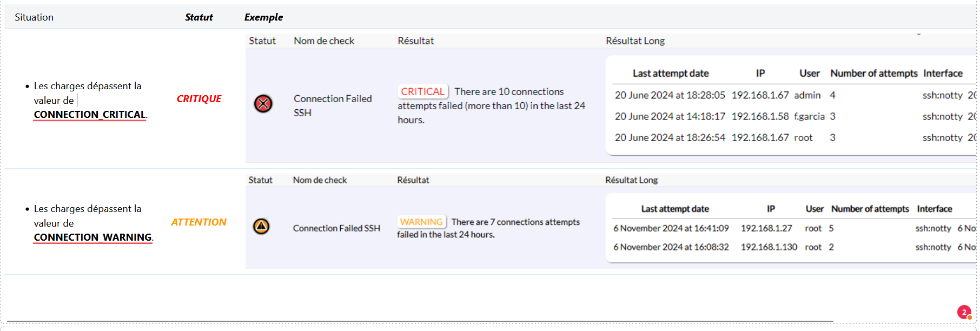Click the 6 November 2024 at 16:41:09 entry

(671, 228)
